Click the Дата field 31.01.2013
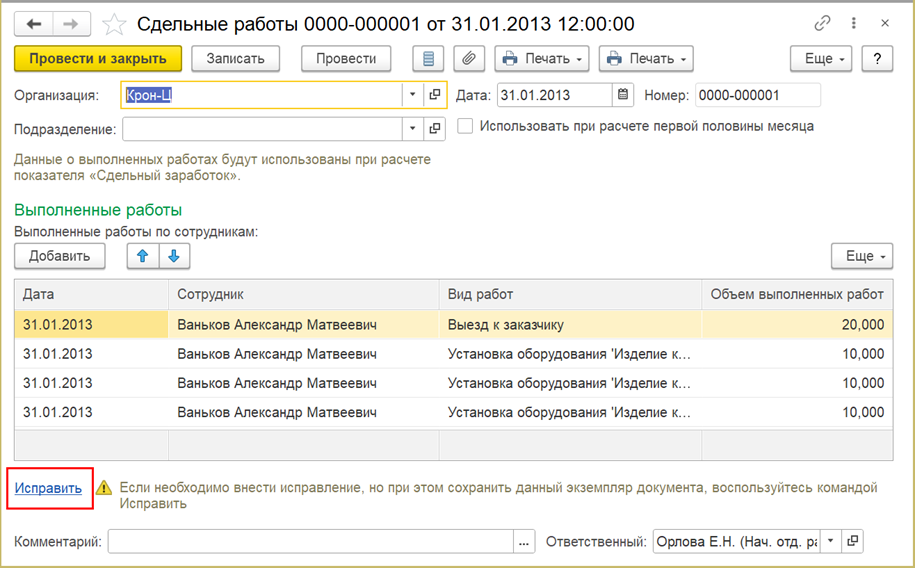 point(554,95)
